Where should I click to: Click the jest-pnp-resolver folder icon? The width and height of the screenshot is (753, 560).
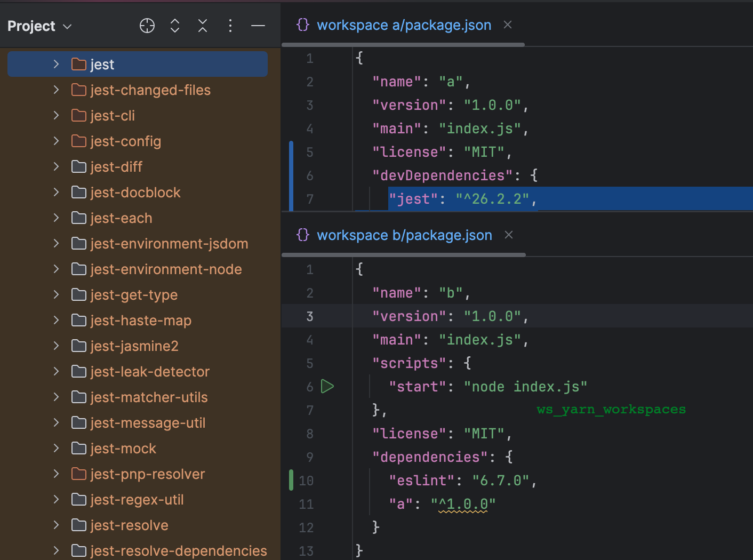click(x=78, y=474)
